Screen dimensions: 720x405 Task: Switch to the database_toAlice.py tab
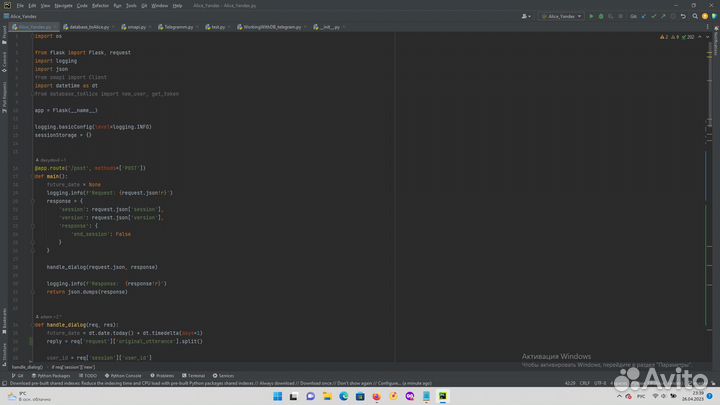(x=89, y=27)
